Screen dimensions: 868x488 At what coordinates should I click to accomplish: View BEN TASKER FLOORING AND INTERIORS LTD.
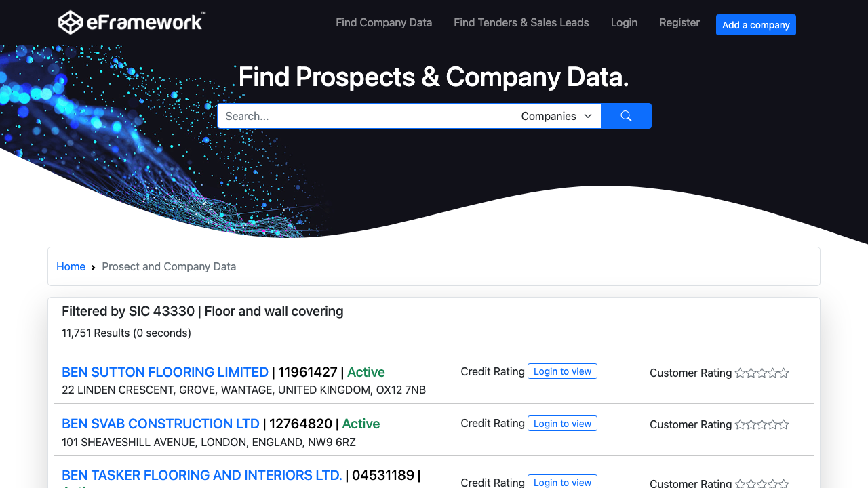(x=201, y=475)
